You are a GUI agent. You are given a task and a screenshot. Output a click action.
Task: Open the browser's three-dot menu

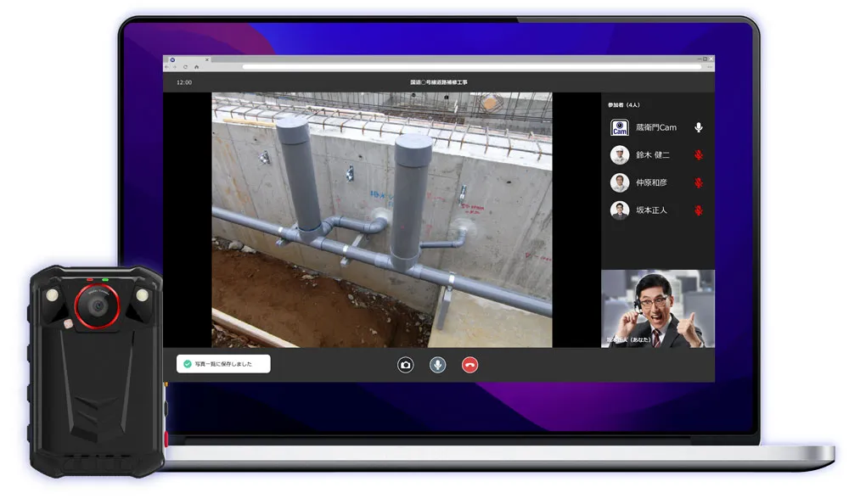pyautogui.click(x=710, y=66)
